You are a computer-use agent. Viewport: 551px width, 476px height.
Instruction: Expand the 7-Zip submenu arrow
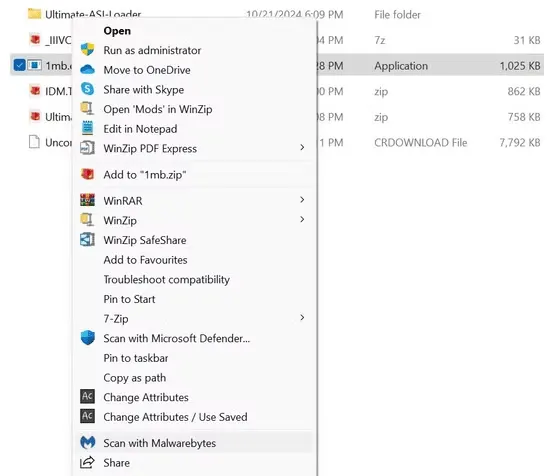tap(302, 318)
